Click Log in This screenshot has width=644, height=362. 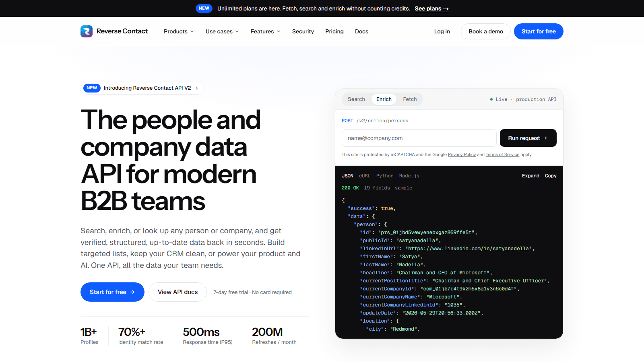click(442, 31)
